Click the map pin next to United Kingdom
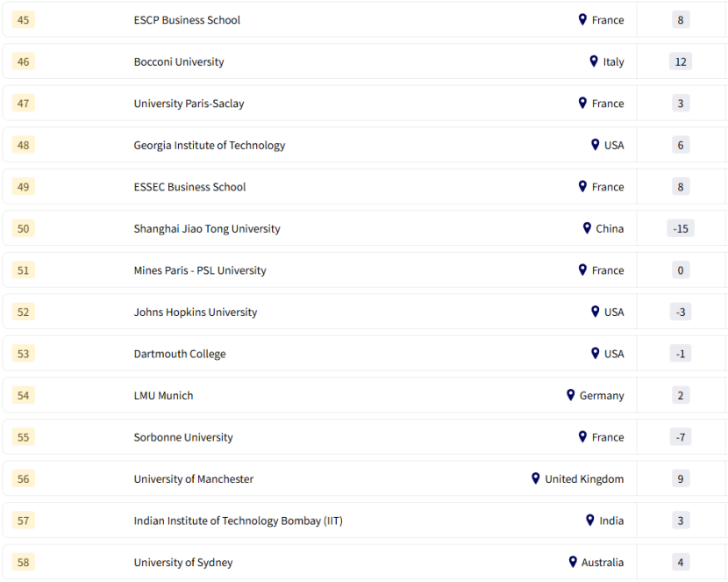728x582 pixels. pyautogui.click(x=536, y=478)
